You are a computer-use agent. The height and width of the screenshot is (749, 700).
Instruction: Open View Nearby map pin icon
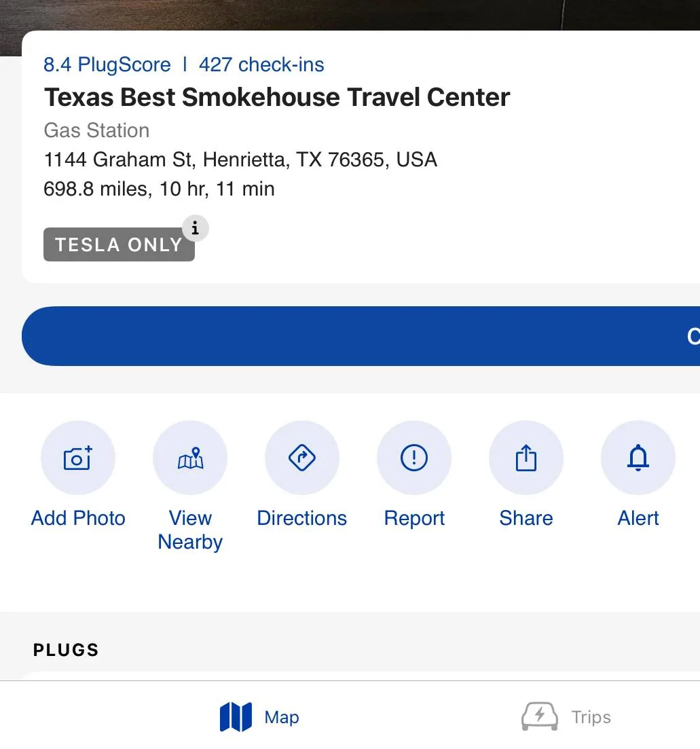190,458
